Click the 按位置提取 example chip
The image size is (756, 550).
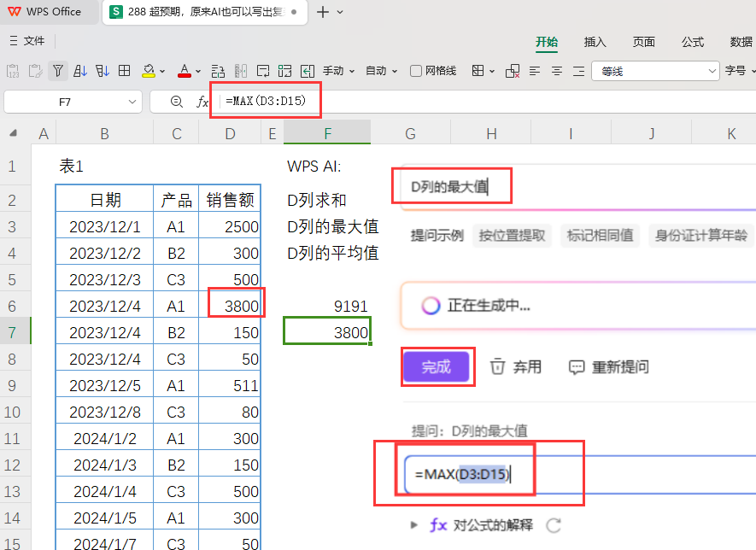512,235
